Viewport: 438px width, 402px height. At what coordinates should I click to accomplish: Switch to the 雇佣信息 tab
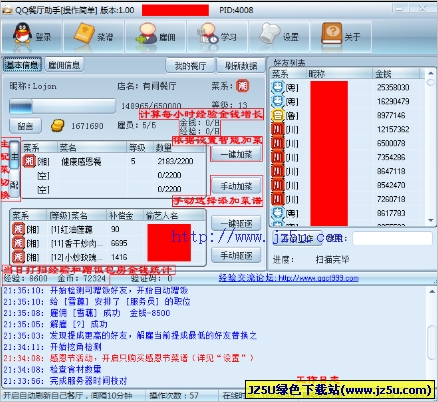tap(64, 65)
